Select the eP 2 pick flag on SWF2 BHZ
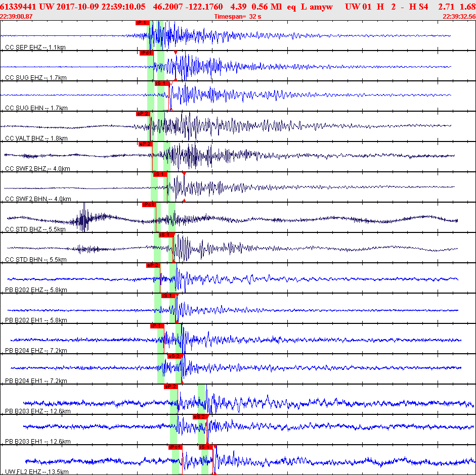The width and height of the screenshot is (476, 475). (145, 144)
